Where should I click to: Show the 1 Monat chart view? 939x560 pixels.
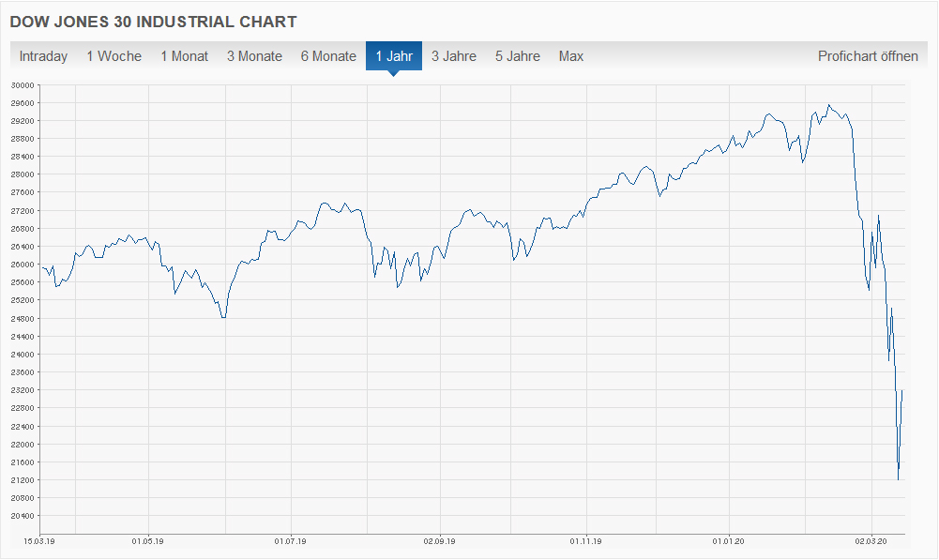pyautogui.click(x=184, y=56)
